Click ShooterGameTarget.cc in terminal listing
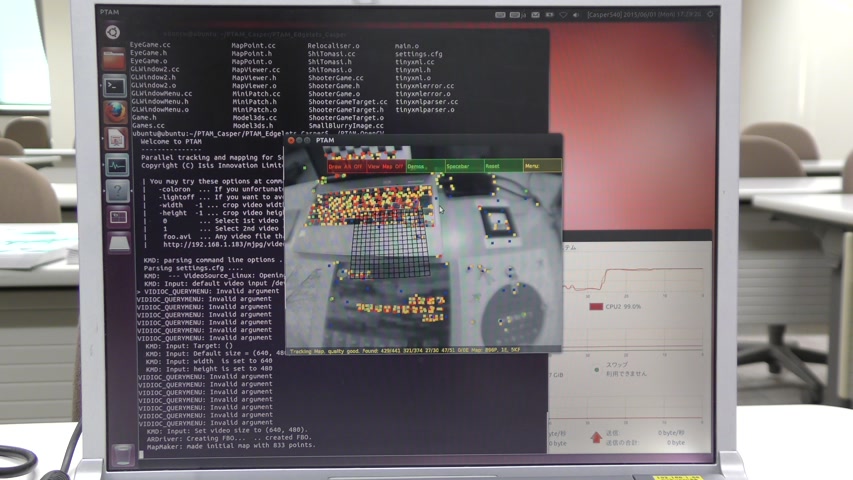The height and width of the screenshot is (480, 853). 348,102
